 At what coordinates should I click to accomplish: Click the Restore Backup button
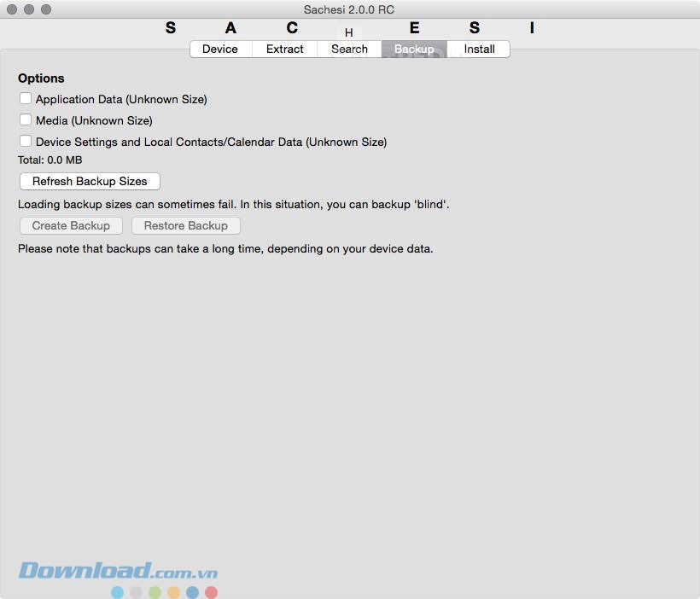pos(185,225)
